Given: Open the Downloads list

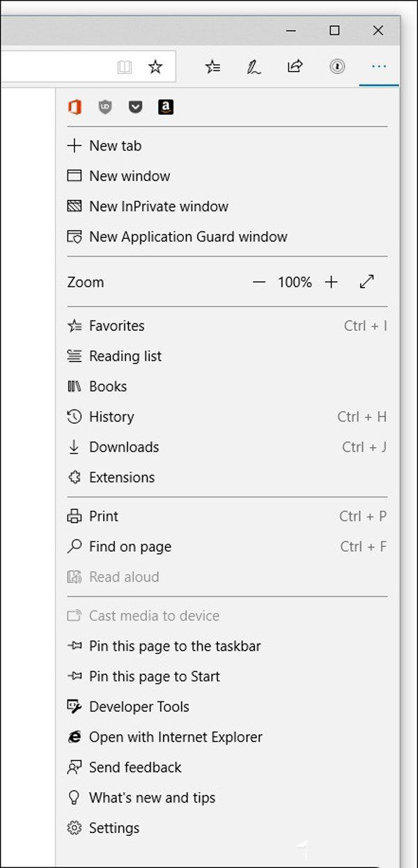Looking at the screenshot, I should click(x=124, y=447).
